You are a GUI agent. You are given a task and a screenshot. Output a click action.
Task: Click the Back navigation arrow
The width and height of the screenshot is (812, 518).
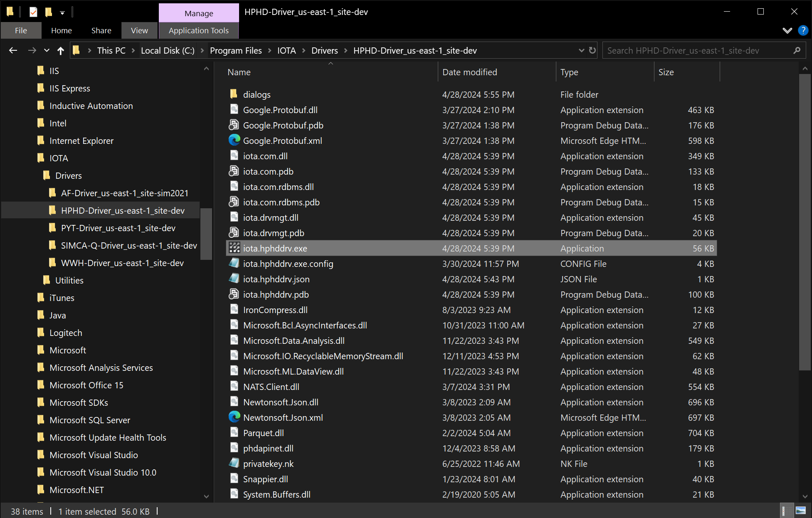[13, 50]
